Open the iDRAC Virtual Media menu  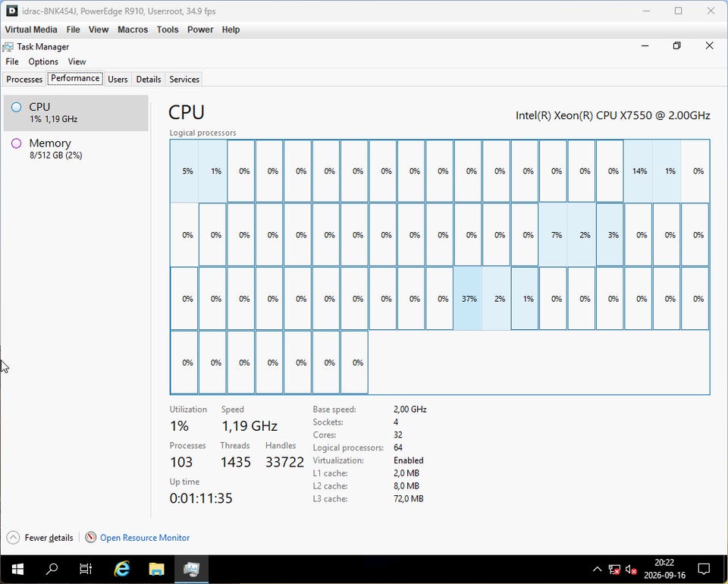31,30
